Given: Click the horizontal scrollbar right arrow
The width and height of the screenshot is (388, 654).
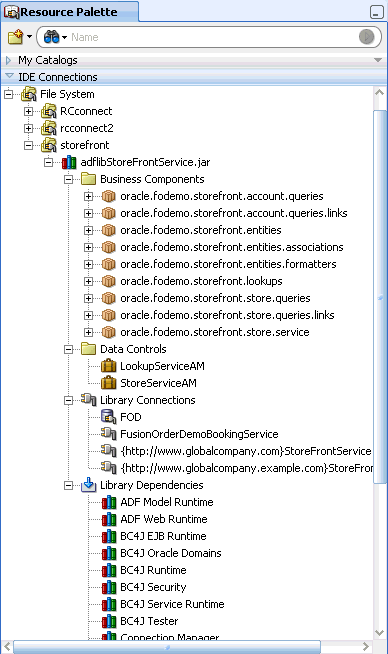Looking at the screenshot, I should tap(366, 647).
